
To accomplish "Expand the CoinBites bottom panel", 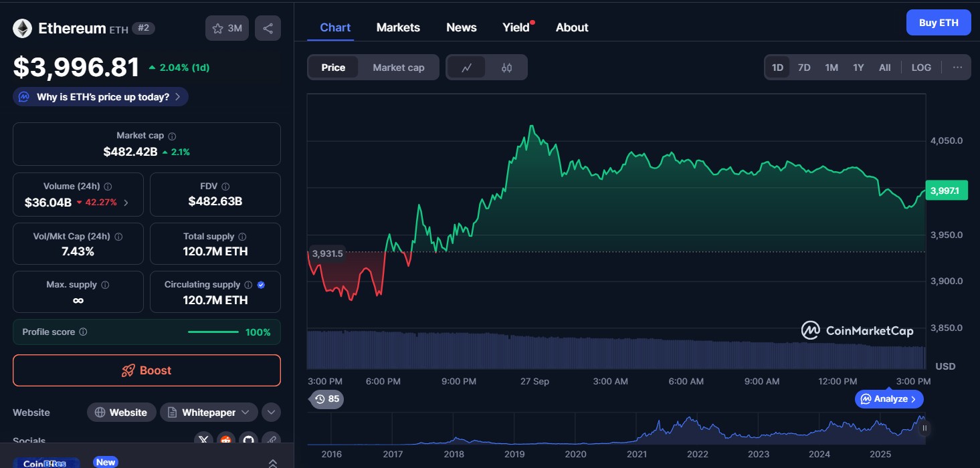I will tap(273, 463).
